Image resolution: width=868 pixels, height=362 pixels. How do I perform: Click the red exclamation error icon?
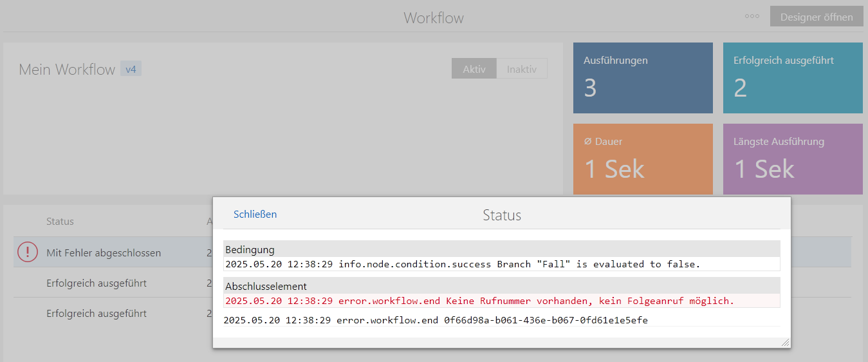click(27, 252)
